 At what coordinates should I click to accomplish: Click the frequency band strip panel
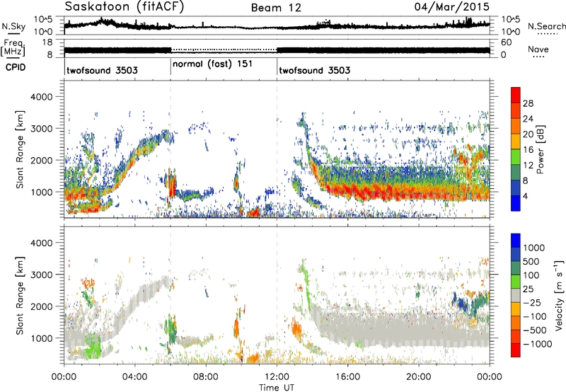(277, 48)
